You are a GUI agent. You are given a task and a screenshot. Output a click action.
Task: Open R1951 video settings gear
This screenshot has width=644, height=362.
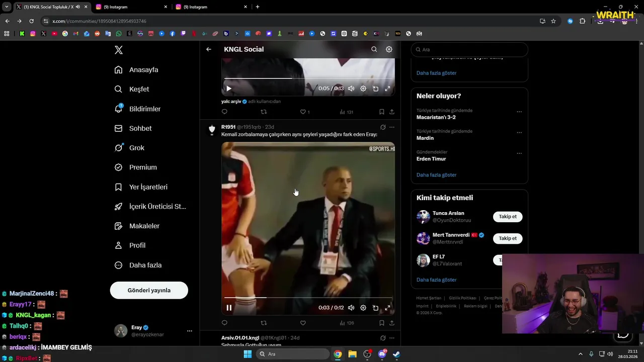click(x=363, y=308)
